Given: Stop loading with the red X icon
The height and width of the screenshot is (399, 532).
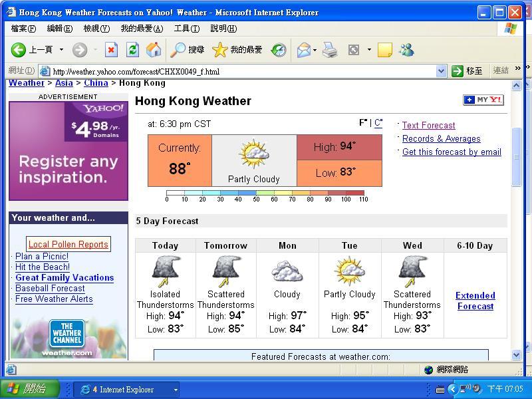Looking at the screenshot, I should point(111,51).
